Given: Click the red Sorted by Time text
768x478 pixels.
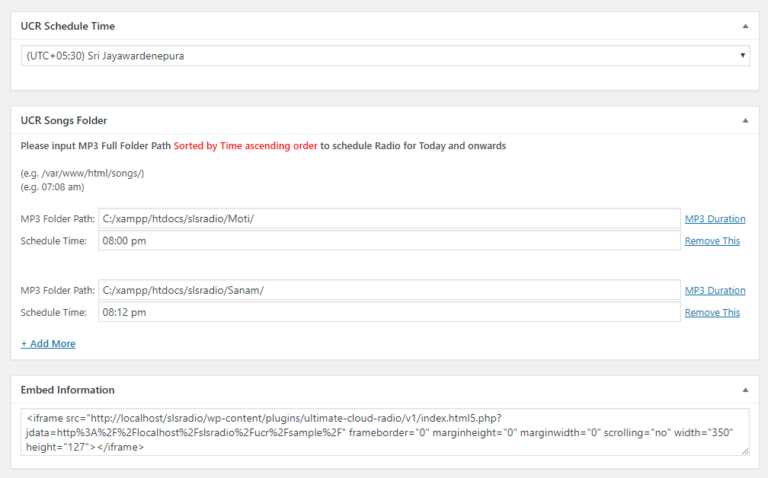Looking at the screenshot, I should point(245,145).
